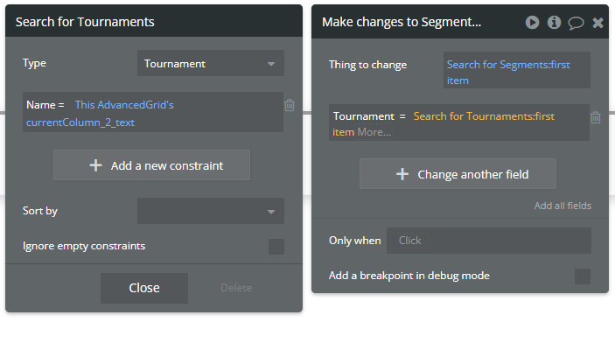Click the More... expander in the Tournament expression
Image resolution: width=615 pixels, height=364 pixels.
(x=374, y=132)
